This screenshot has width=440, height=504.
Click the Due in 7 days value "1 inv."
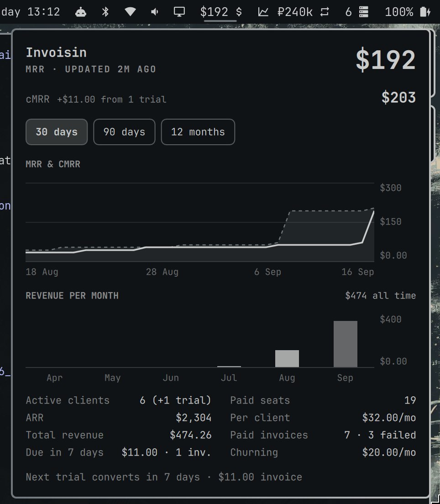pos(193,452)
